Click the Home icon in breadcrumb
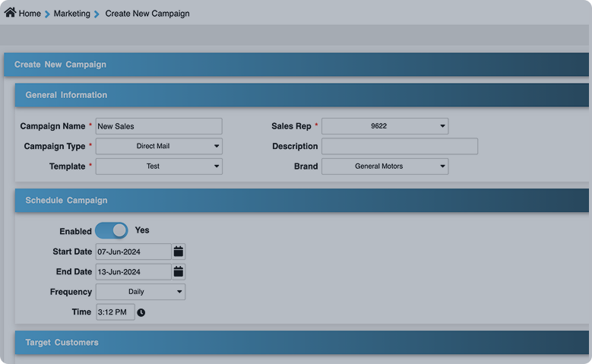Screen dimensions: 592x364 tap(10, 13)
